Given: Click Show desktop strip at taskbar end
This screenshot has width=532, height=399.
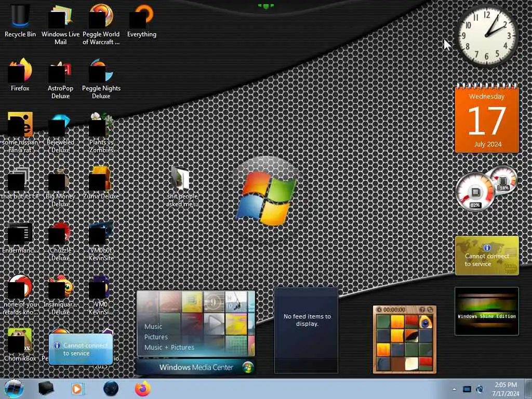Looking at the screenshot, I should pos(528,389).
